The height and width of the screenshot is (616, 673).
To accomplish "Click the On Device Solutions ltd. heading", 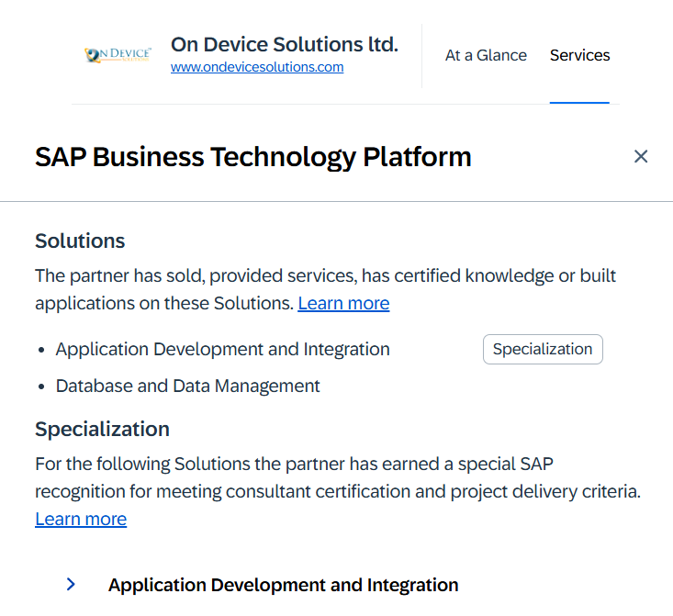I will pyautogui.click(x=284, y=44).
